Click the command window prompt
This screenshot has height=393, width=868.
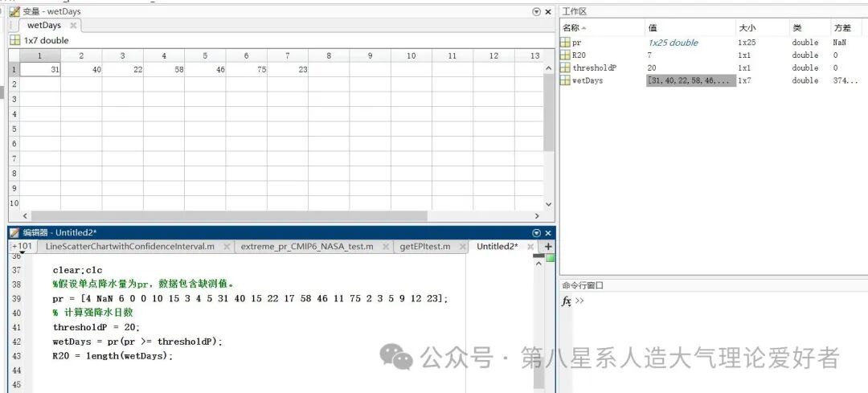click(579, 301)
